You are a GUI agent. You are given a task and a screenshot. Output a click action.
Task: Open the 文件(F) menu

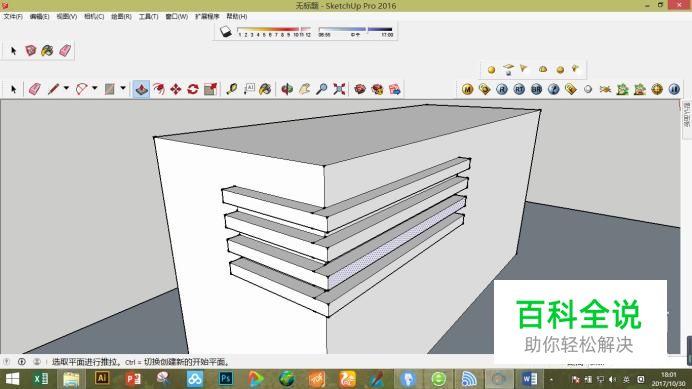(x=13, y=16)
